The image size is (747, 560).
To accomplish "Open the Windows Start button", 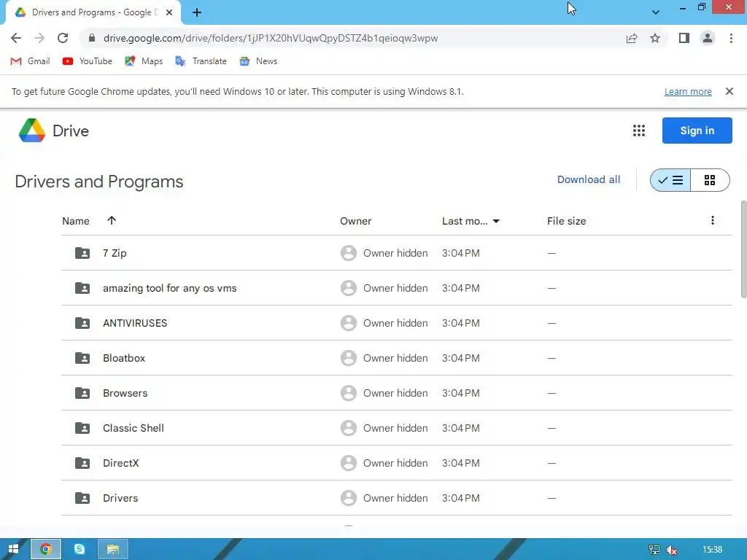I will 13,550.
